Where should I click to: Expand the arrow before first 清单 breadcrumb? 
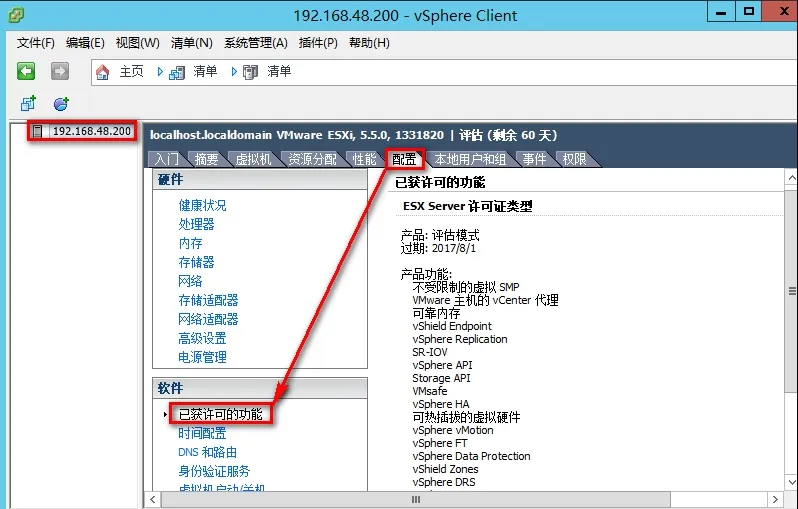(x=160, y=72)
